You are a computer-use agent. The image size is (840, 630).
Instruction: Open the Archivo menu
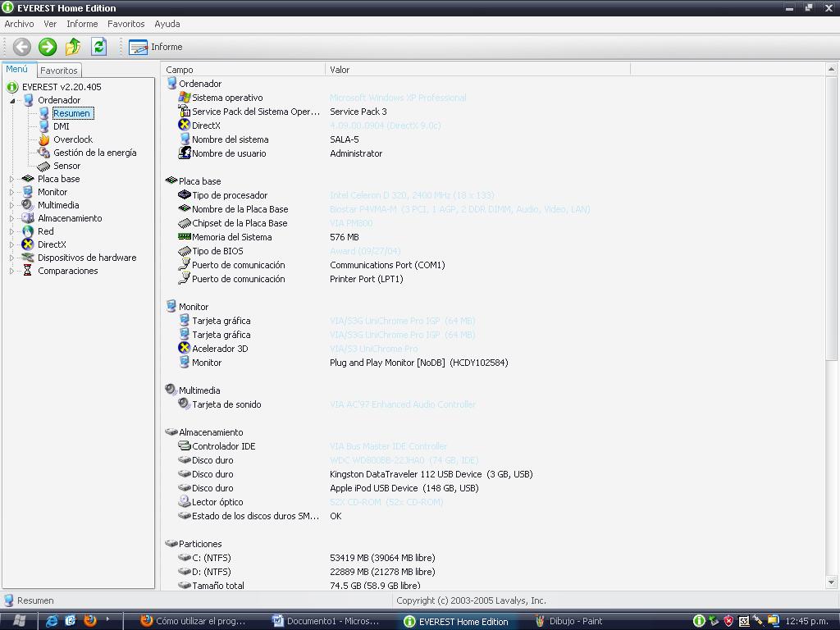20,24
